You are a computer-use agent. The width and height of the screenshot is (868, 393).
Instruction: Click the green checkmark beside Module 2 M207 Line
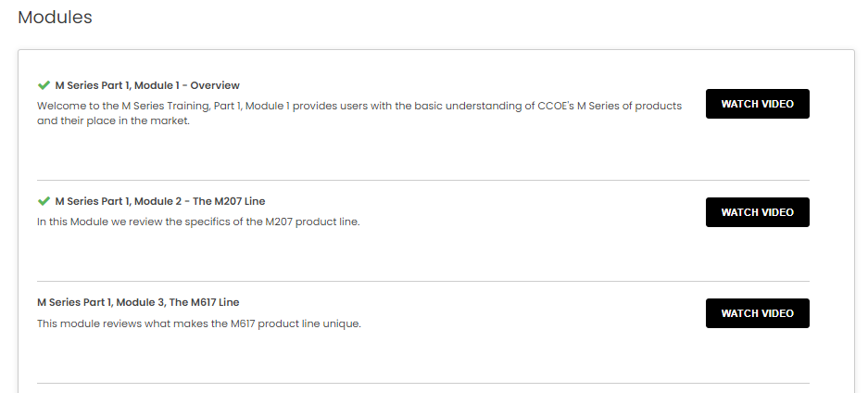click(x=44, y=201)
